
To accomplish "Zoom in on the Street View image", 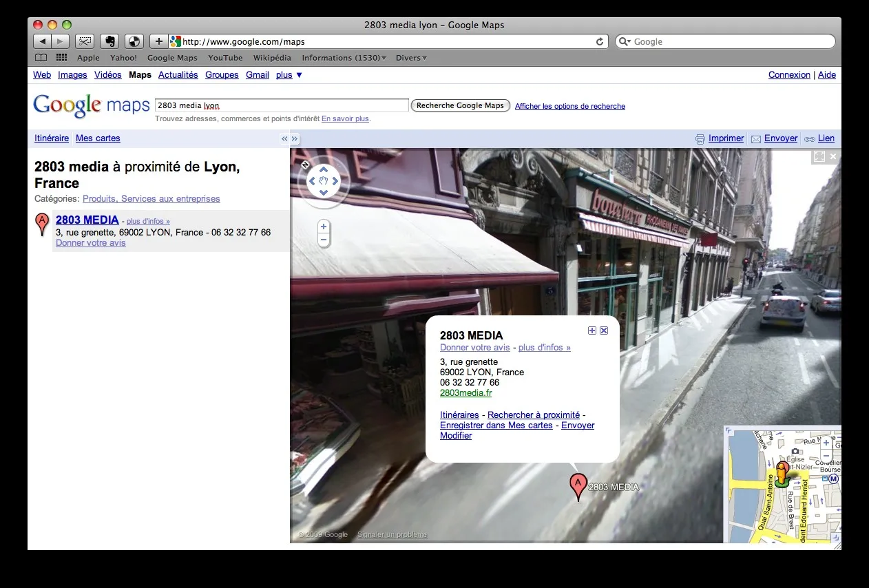I will coord(323,227).
